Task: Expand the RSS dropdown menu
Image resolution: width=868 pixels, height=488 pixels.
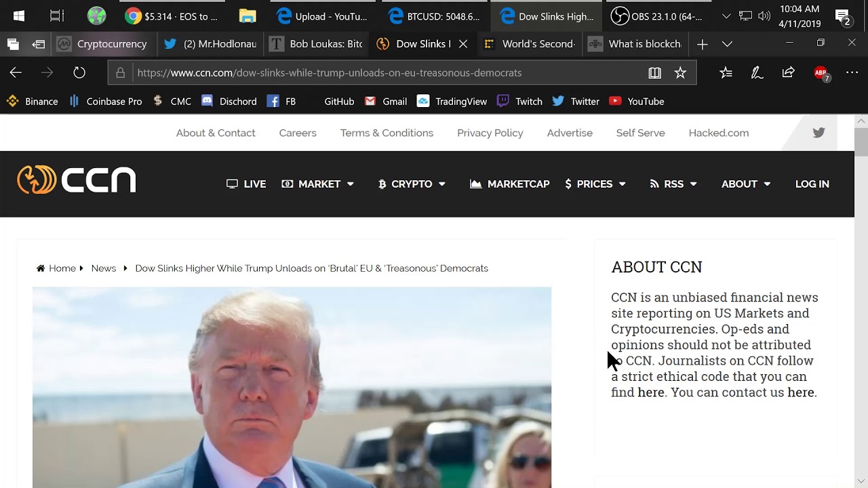Action: point(673,184)
